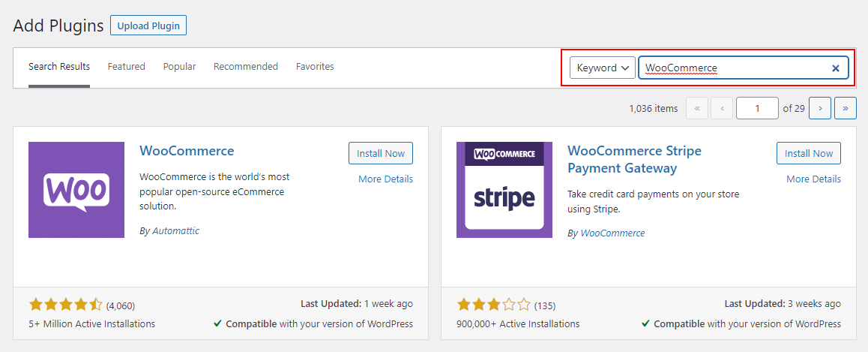
Task: Switch to Search Results tab
Action: click(x=59, y=67)
